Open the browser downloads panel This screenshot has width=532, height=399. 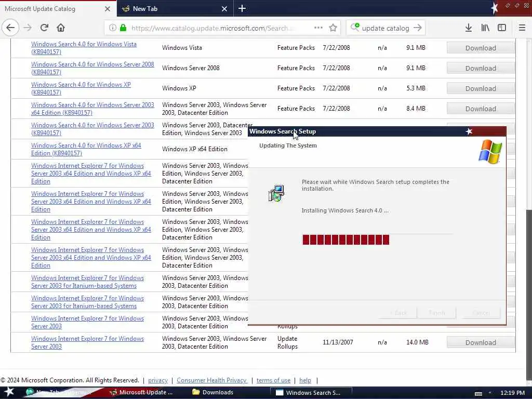pyautogui.click(x=469, y=28)
